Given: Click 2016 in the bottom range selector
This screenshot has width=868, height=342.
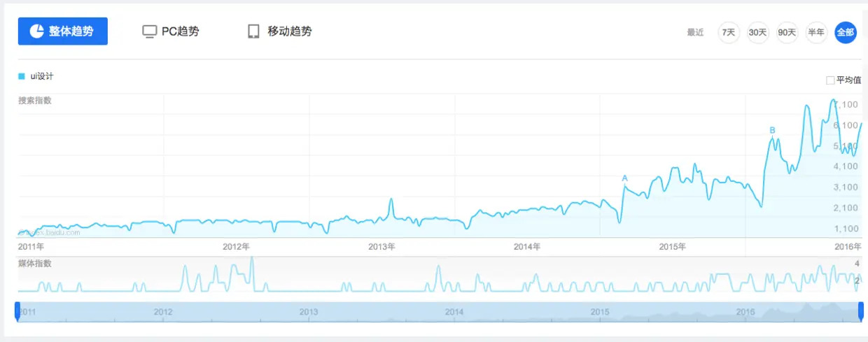Looking at the screenshot, I should [x=745, y=312].
